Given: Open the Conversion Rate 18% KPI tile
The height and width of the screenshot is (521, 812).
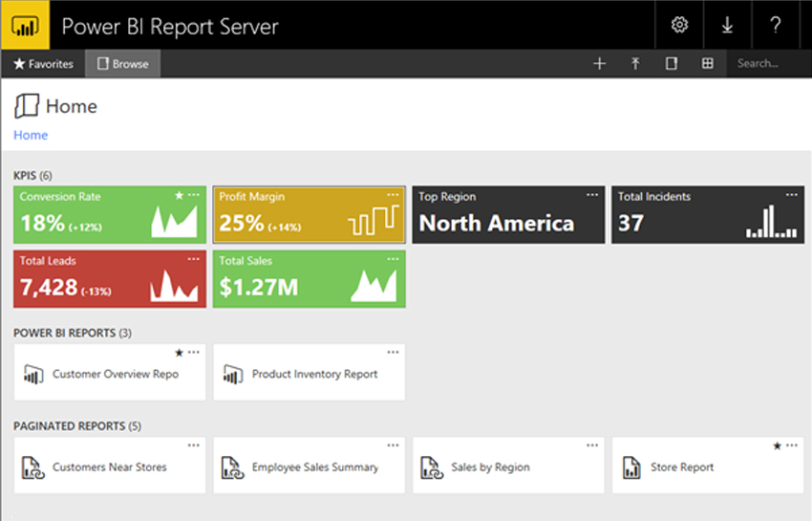Looking at the screenshot, I should tap(110, 215).
